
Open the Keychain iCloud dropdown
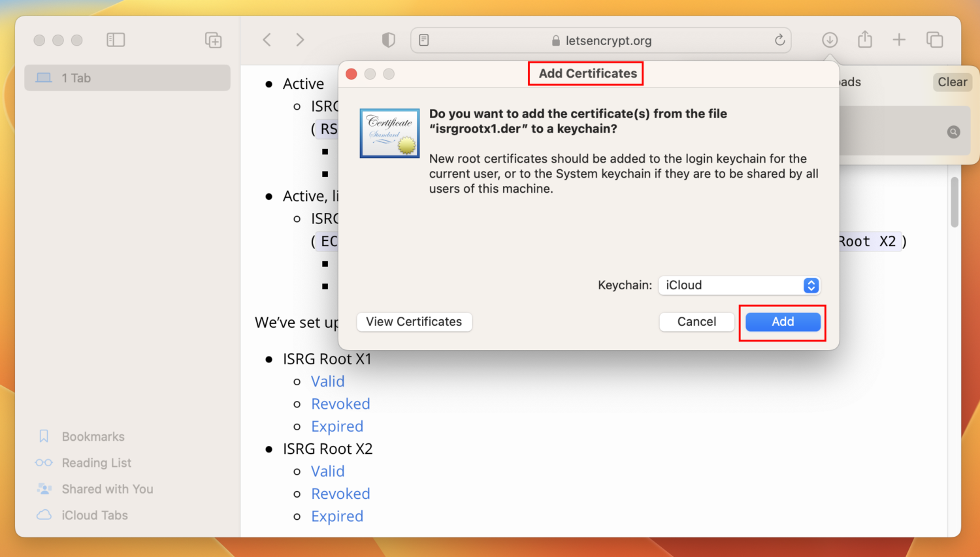pyautogui.click(x=739, y=285)
